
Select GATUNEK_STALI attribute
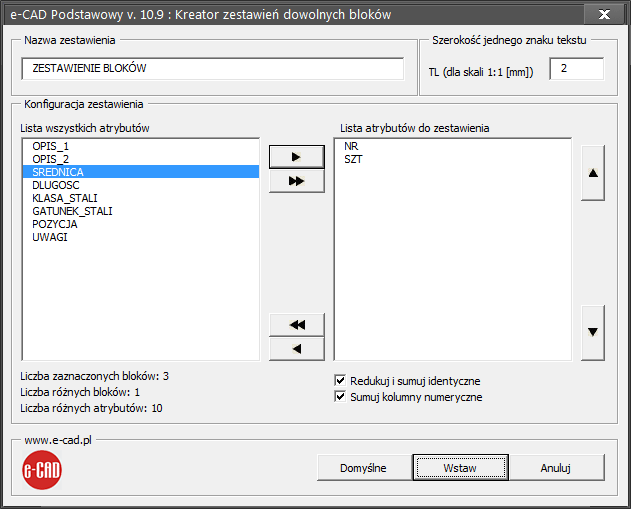pyautogui.click(x=141, y=211)
